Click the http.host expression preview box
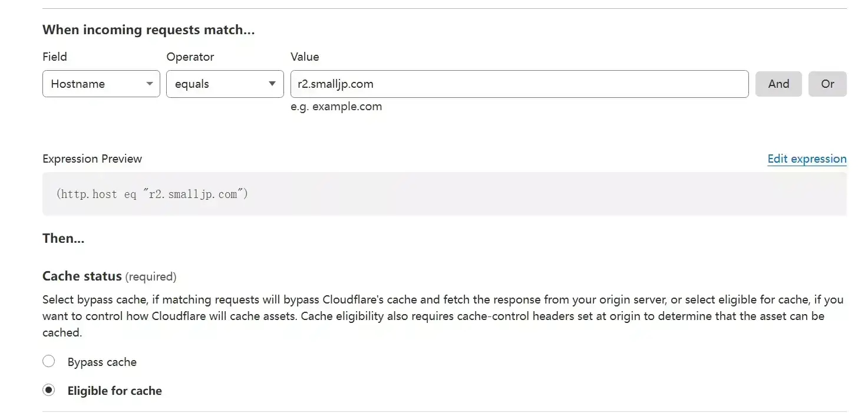 coord(444,194)
